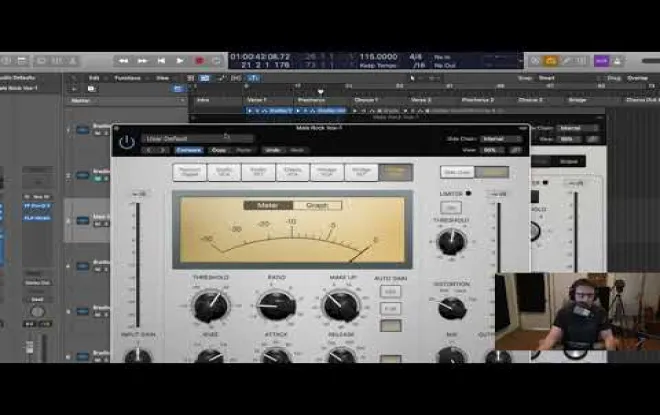Click the red Record button
This screenshot has width=660, height=415.
(200, 61)
